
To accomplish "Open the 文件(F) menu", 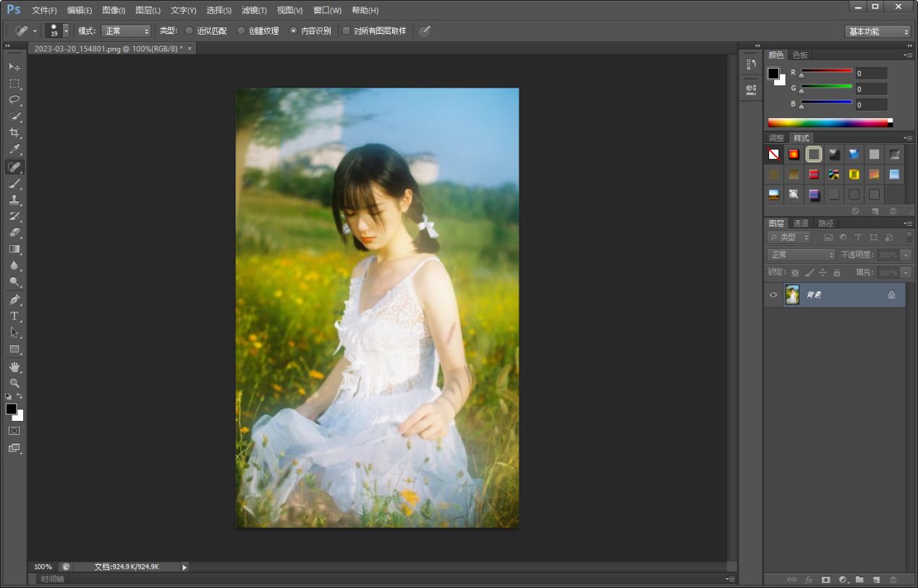I will click(x=44, y=10).
